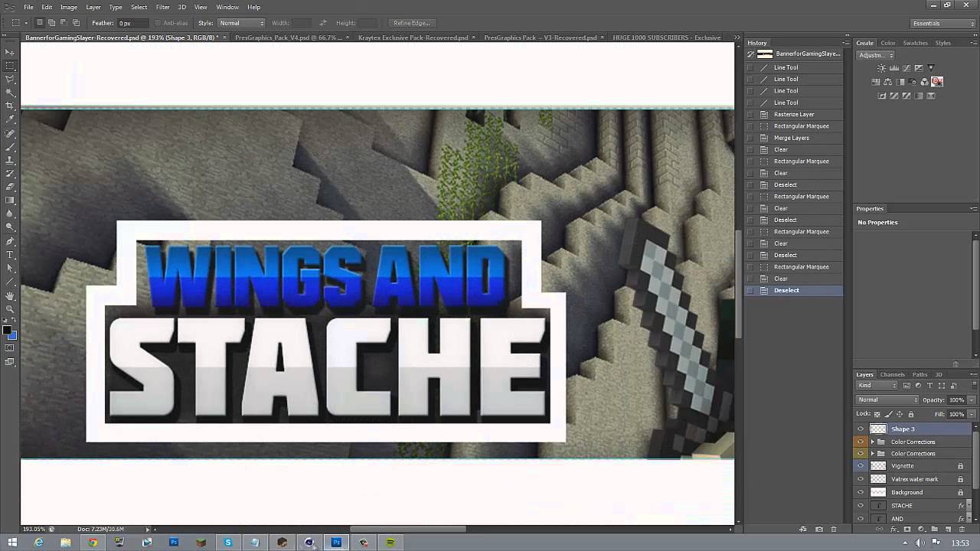Image resolution: width=980 pixels, height=551 pixels.
Task: Select the Rectangular Marquee tool in toolbar
Action: coord(10,66)
